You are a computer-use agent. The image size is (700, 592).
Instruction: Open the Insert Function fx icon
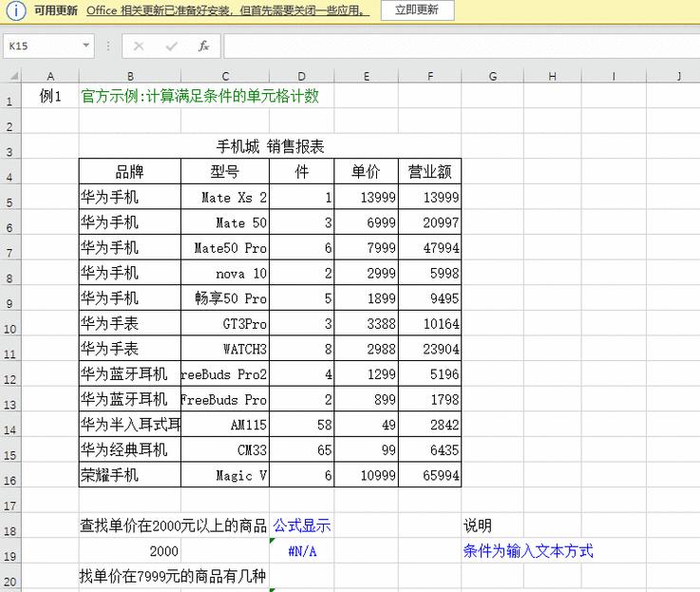pyautogui.click(x=203, y=46)
